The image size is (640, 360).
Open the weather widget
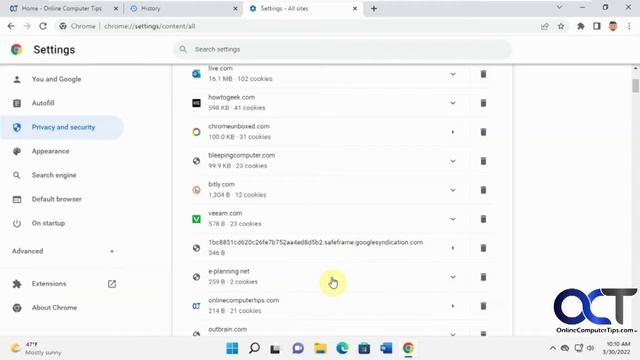click(37, 348)
